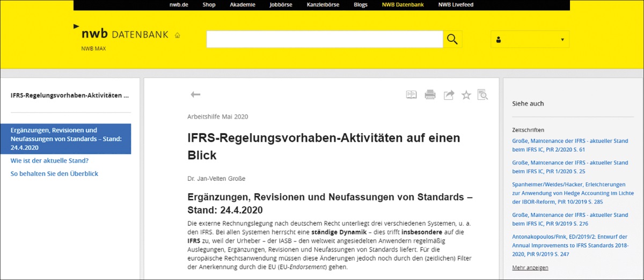This screenshot has height=280, width=644.
Task: Print the document using the printer icon
Action: point(430,95)
